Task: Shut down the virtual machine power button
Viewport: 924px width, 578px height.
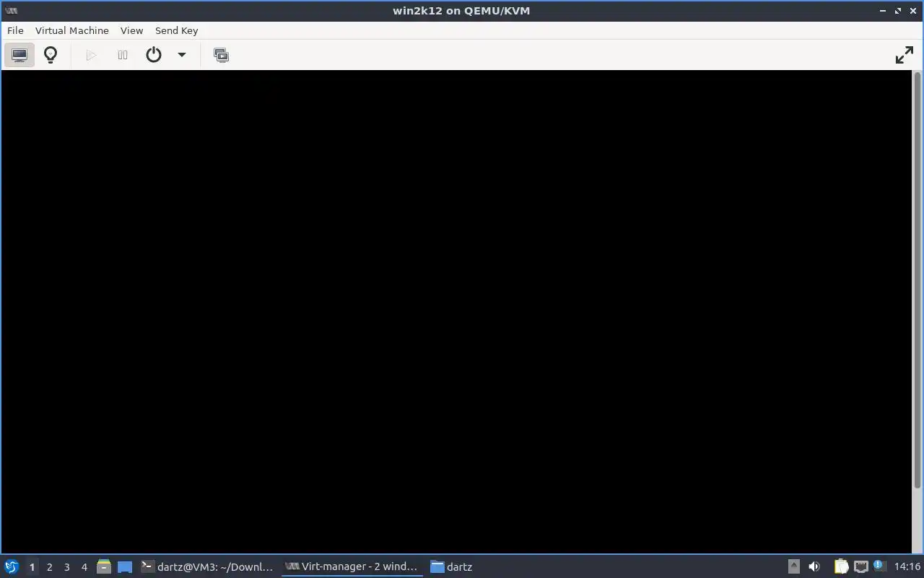Action: coord(154,55)
